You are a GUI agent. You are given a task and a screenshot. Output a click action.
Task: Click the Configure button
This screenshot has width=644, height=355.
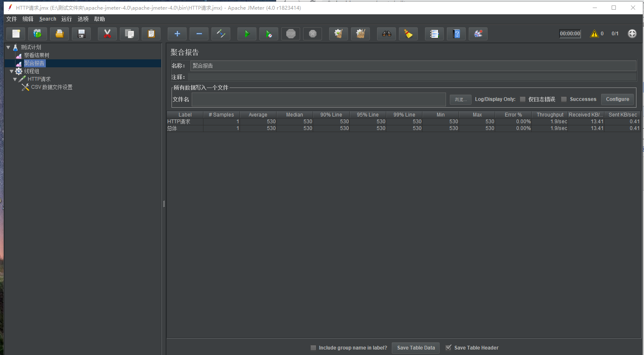618,99
